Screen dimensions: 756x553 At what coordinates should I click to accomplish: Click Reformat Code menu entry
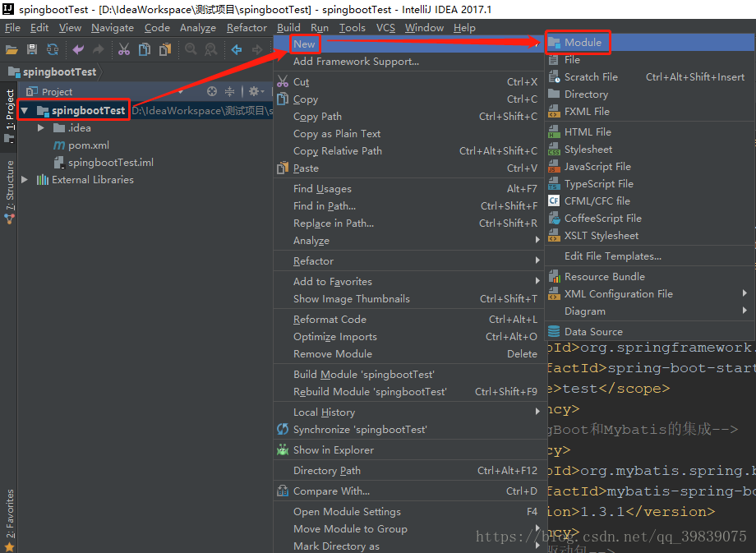[x=409, y=319]
